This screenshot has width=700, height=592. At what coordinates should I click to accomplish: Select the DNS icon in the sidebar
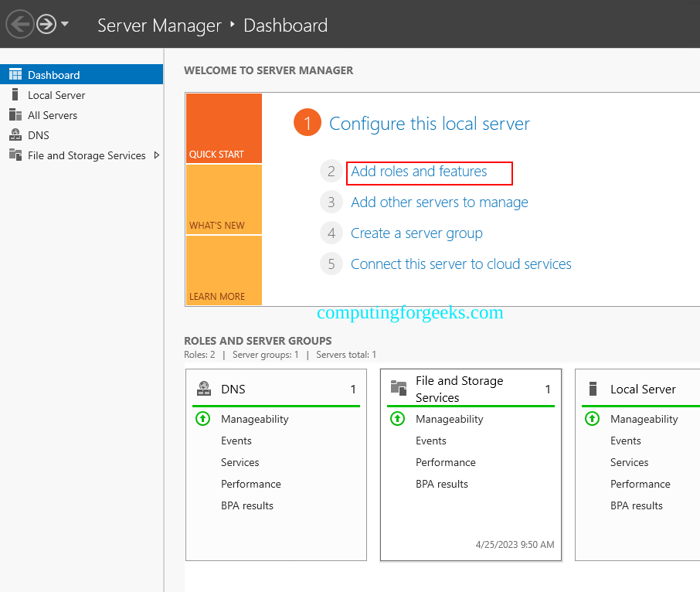15,134
